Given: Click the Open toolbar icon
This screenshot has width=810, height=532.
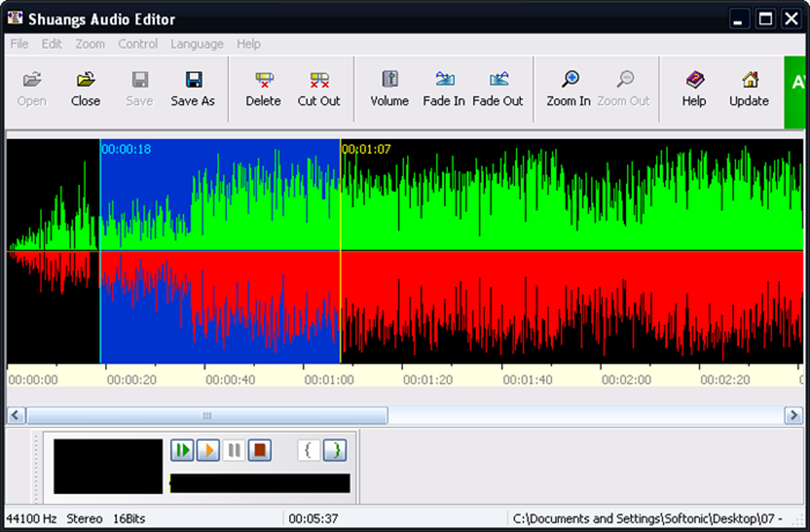Looking at the screenshot, I should [x=32, y=89].
